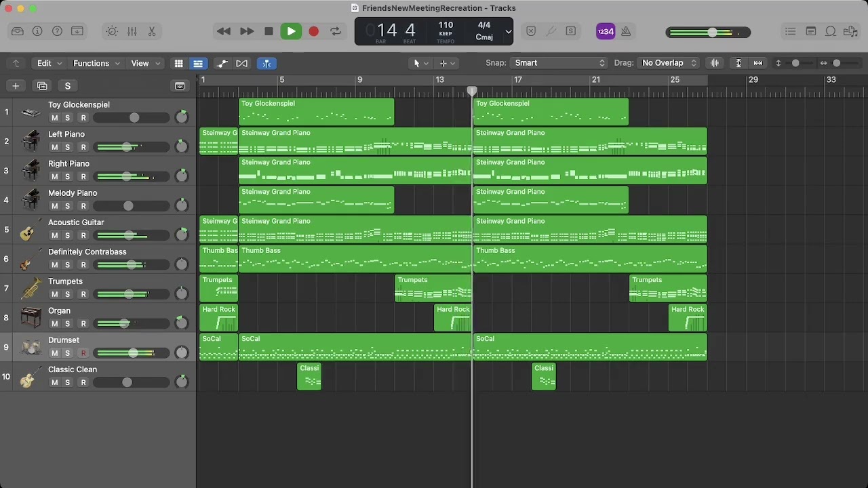Viewport: 868px width, 488px height.
Task: Click the Add Track plus button
Action: (16, 85)
